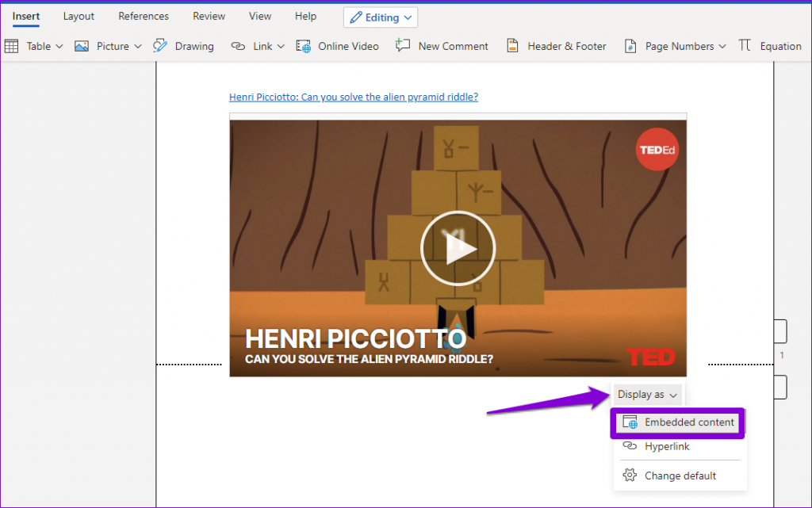The image size is (812, 508).
Task: Click the TEDEd logo badge on the video
Action: tap(657, 150)
